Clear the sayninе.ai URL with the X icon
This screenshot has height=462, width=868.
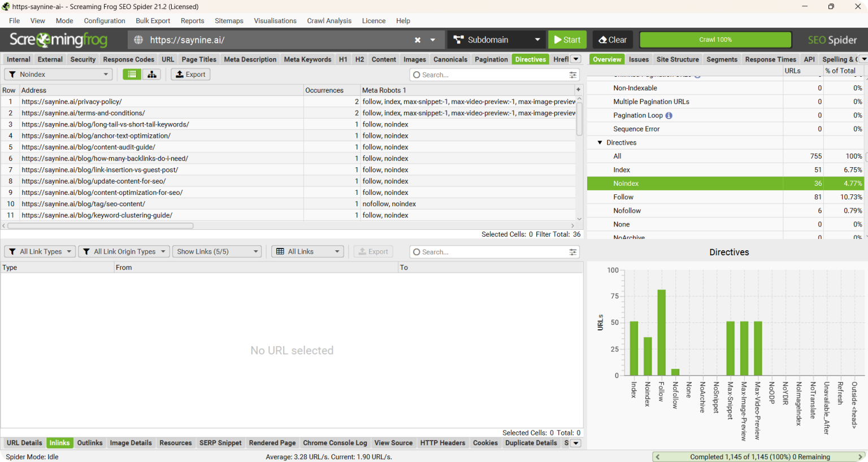pos(418,40)
